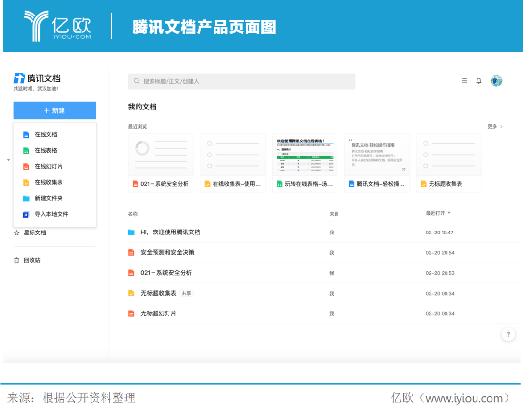Click the red 在线幻灯片 slide icon
Viewport: 523px width, 420px height.
(26, 167)
